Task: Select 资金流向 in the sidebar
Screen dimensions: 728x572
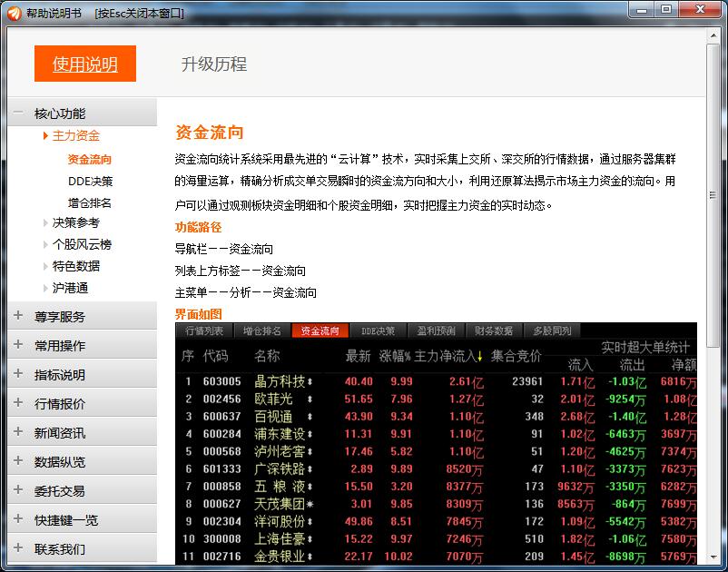Action: pos(90,159)
